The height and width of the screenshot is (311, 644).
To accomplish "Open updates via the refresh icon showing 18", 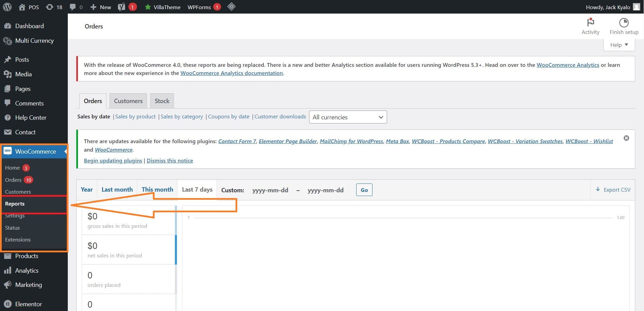I will pos(50,7).
